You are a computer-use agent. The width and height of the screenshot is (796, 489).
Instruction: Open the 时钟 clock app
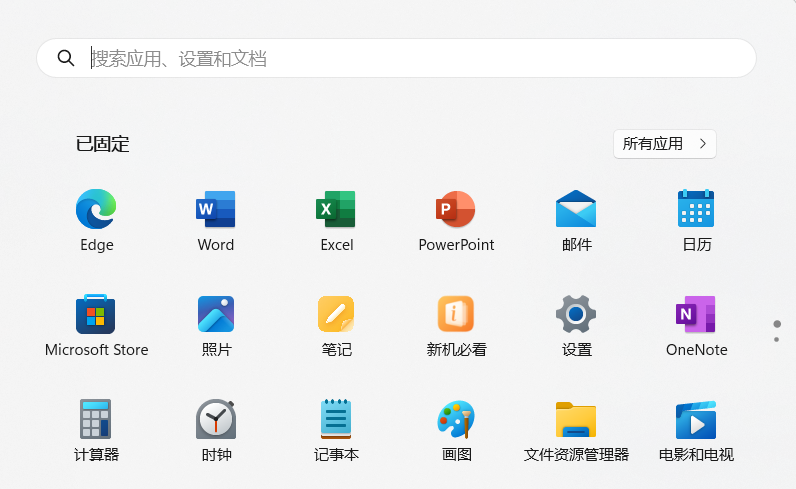coord(216,419)
